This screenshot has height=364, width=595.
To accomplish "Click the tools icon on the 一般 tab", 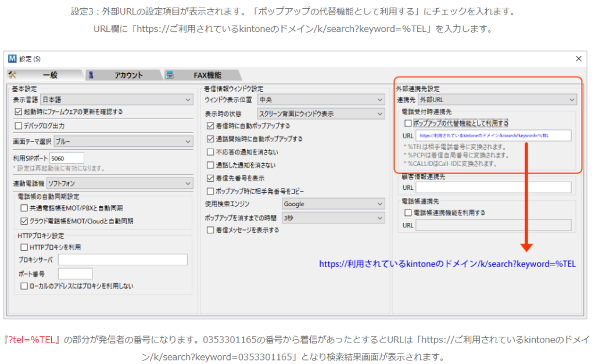I will coord(13,75).
